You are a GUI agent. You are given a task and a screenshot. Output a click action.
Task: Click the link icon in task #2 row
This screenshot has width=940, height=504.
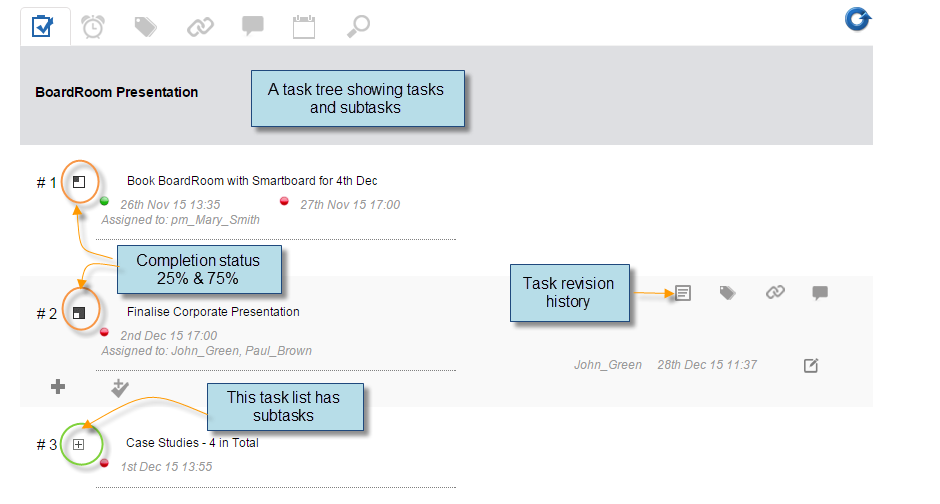[x=775, y=292]
